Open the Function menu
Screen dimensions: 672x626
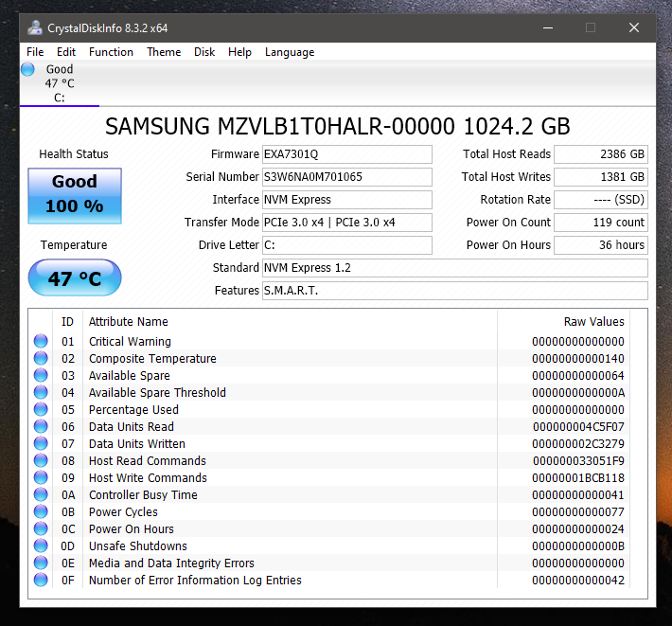pyautogui.click(x=111, y=52)
